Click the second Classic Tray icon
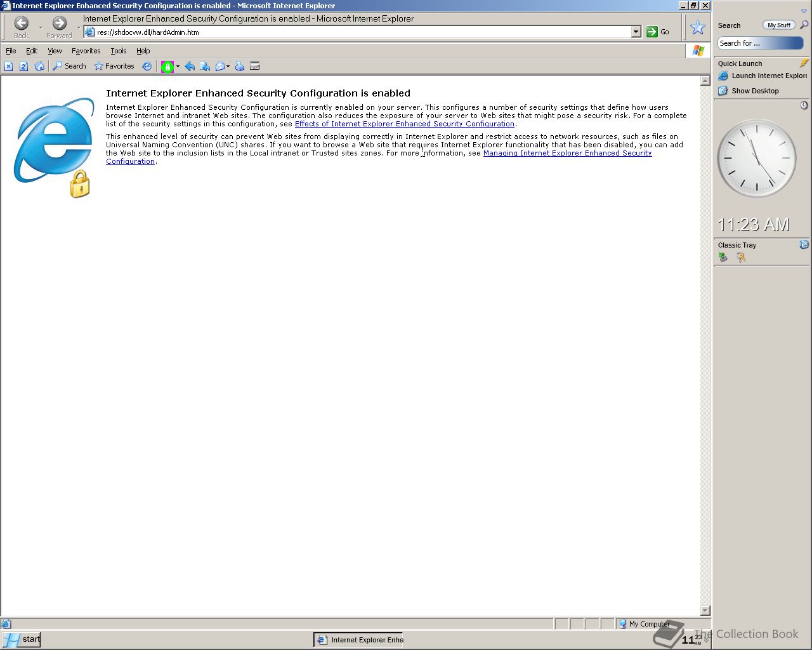 click(x=740, y=257)
